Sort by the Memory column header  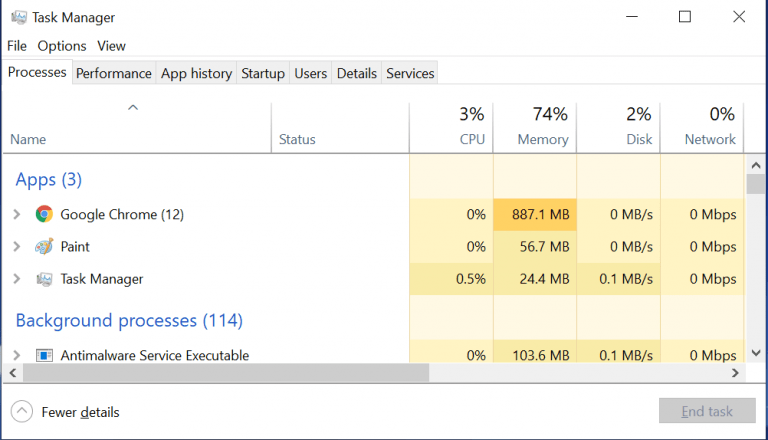click(535, 128)
